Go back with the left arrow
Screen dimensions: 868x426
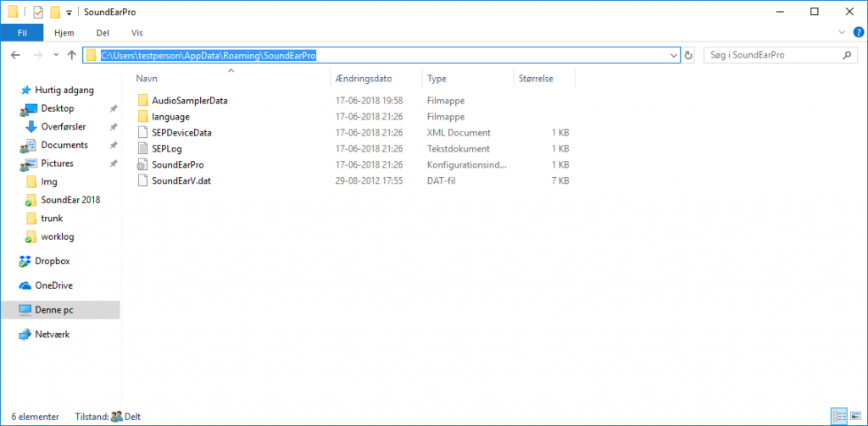pyautogui.click(x=15, y=55)
